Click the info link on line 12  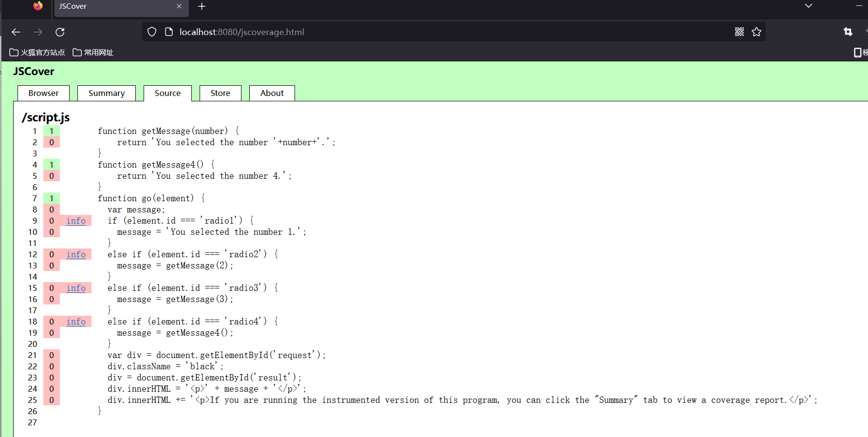pos(76,254)
